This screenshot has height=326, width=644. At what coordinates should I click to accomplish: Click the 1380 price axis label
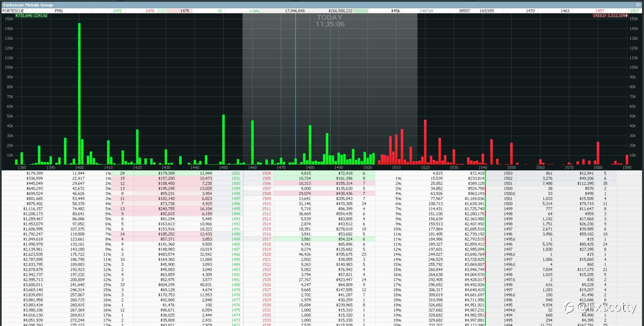click(x=22, y=168)
